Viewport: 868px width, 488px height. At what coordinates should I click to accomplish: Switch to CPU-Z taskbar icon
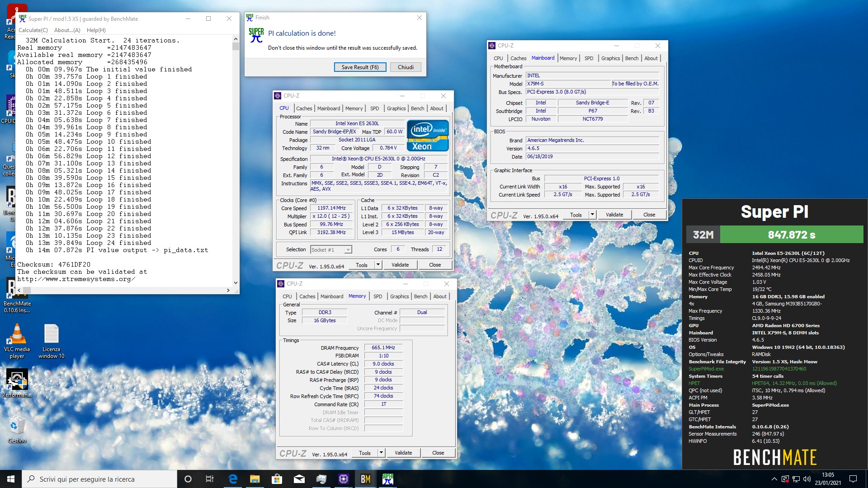[x=344, y=479]
